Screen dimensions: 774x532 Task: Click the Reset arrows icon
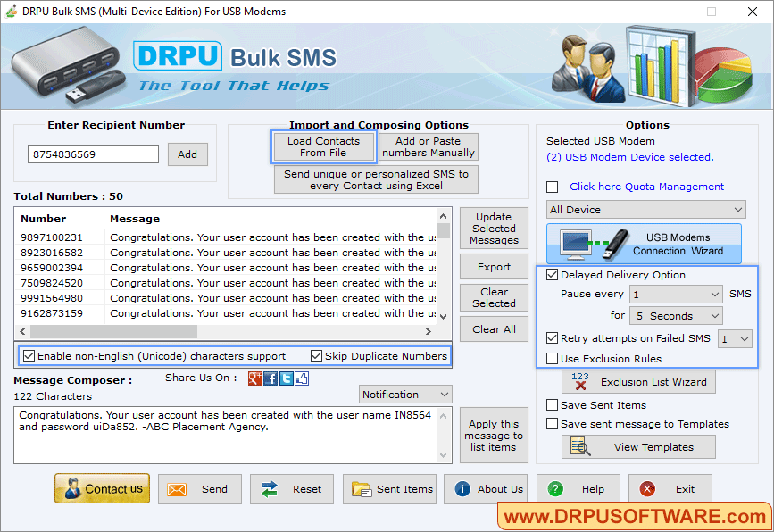click(x=270, y=489)
